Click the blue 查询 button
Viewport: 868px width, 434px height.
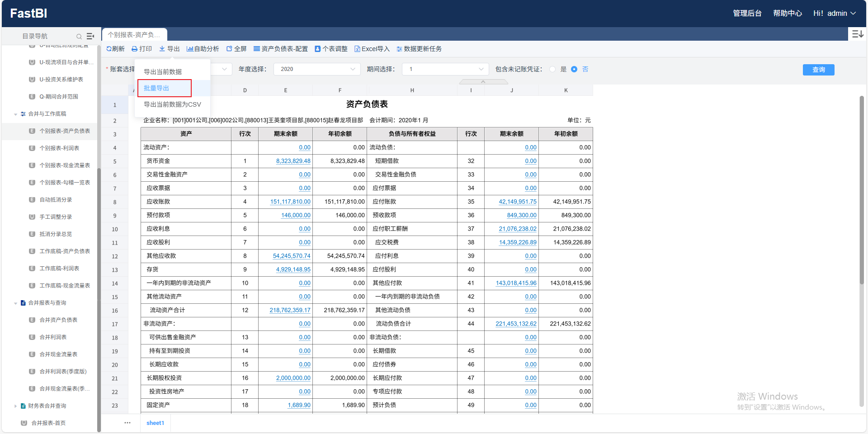818,70
